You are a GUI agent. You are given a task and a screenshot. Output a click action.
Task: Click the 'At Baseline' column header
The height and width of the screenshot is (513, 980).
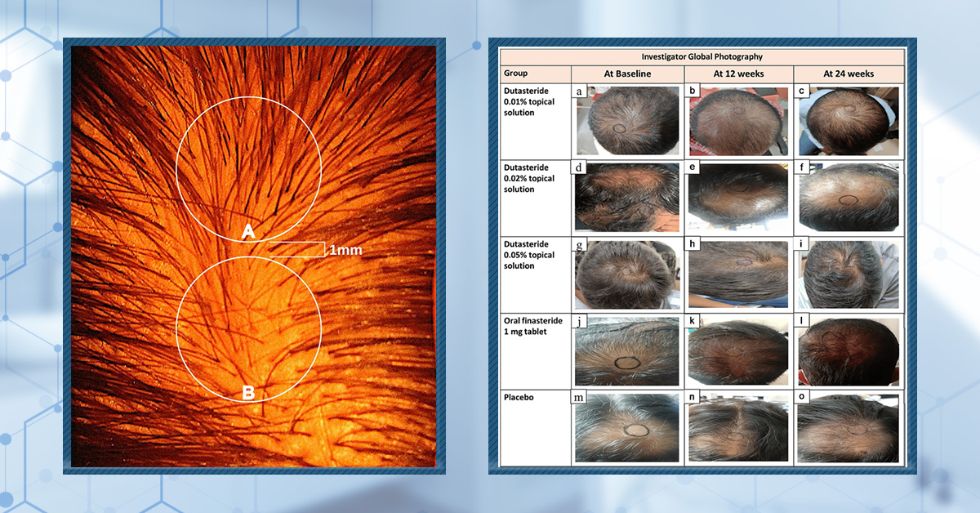[x=627, y=74]
